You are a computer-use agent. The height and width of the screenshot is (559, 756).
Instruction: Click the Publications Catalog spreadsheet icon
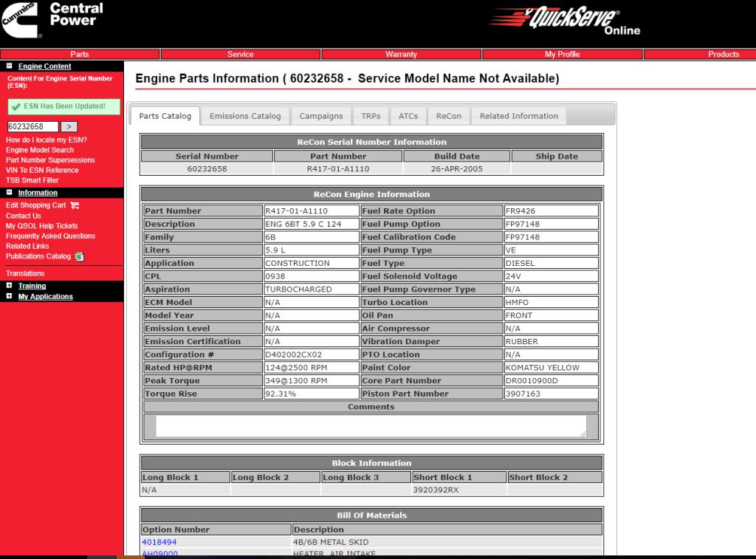click(79, 257)
